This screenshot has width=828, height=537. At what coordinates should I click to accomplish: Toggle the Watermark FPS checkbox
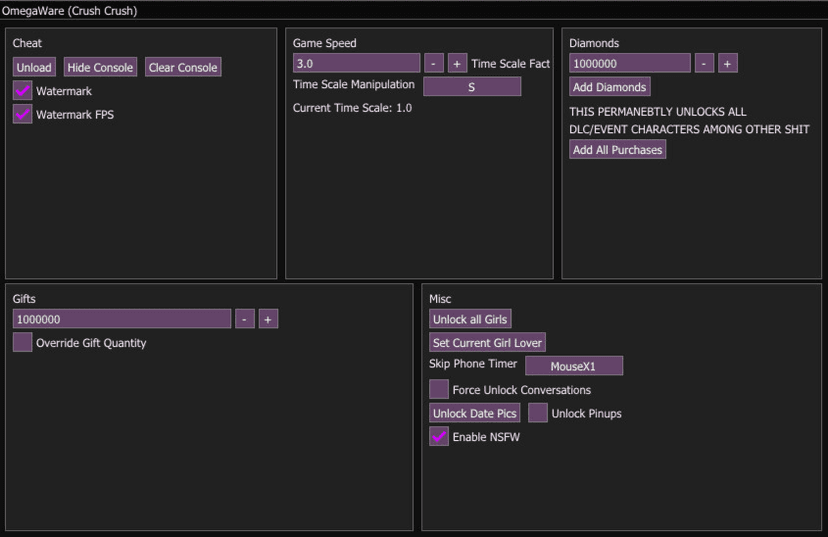point(22,115)
